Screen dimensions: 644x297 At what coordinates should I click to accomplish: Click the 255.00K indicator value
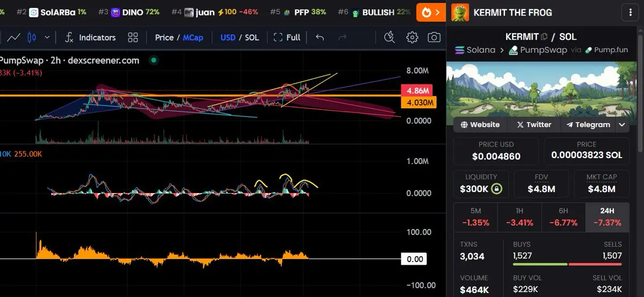pyautogui.click(x=28, y=154)
